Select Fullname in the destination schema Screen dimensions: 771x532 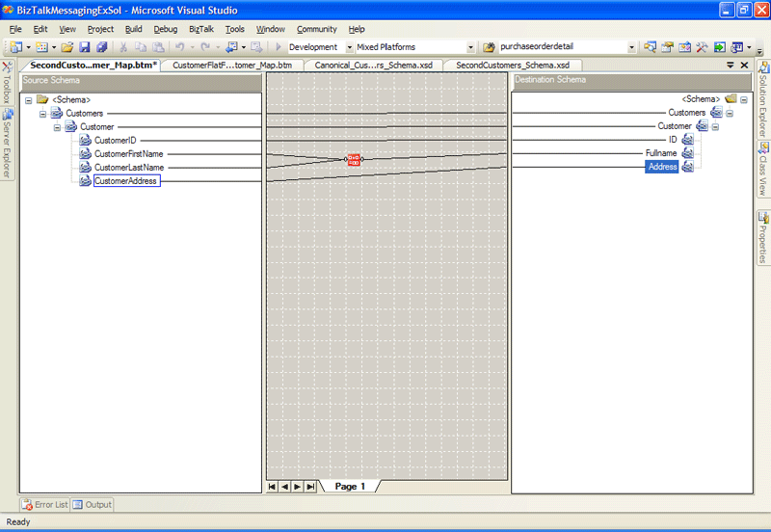click(x=661, y=153)
